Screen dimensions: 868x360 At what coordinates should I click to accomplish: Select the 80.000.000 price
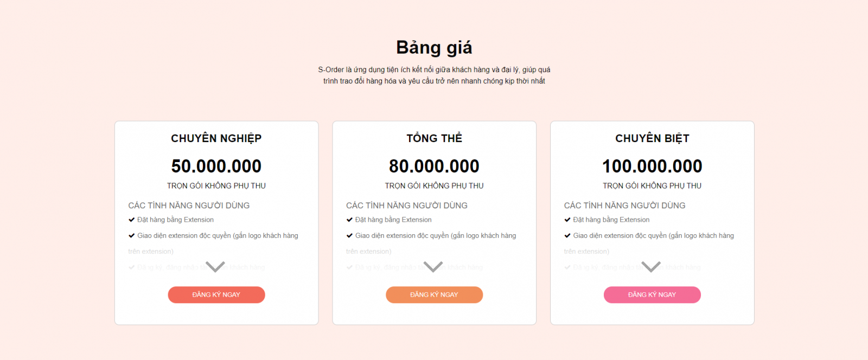click(434, 166)
